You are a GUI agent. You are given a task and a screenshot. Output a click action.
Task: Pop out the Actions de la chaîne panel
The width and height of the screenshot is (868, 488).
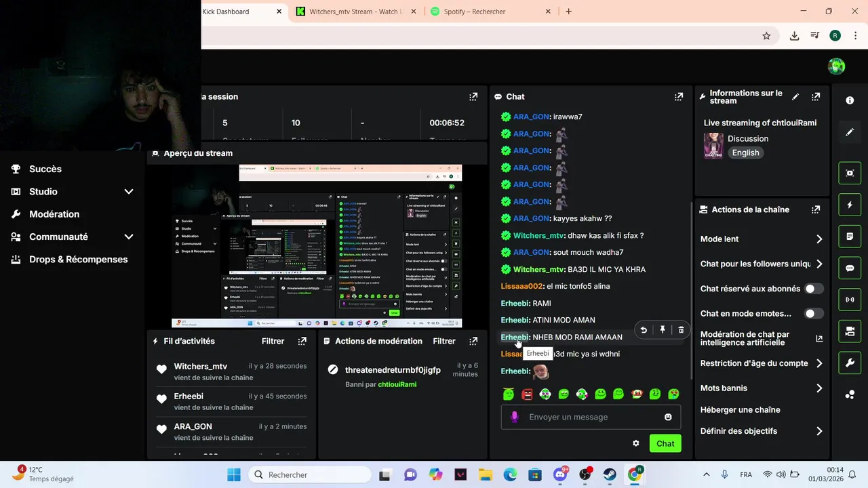[816, 209]
